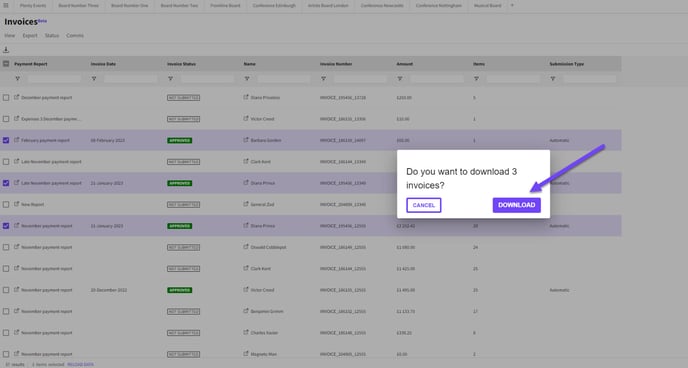Click the DOWNLOAD button in the dialog

516,205
